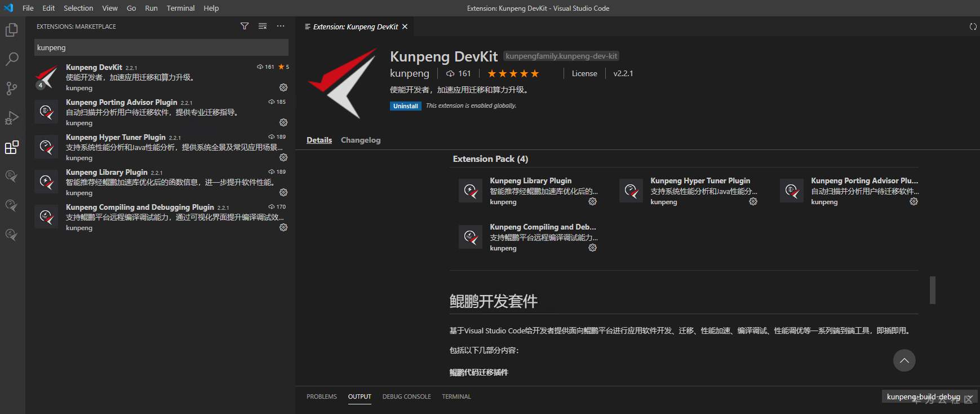This screenshot has height=414, width=980.
Task: Open the kunpeng-build-debug output channel dropdown
Action: coord(930,397)
